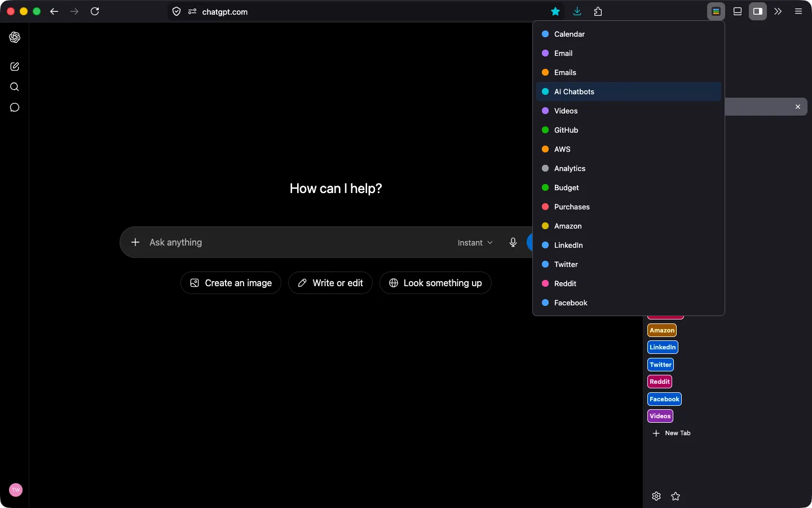Click the Twitter tab group label
This screenshot has width=812, height=508.
point(661,365)
